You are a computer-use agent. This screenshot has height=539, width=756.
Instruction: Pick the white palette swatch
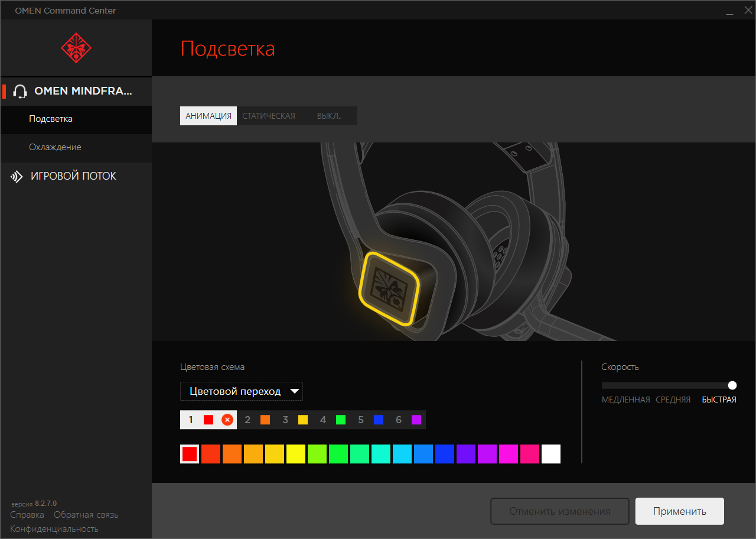click(x=551, y=454)
